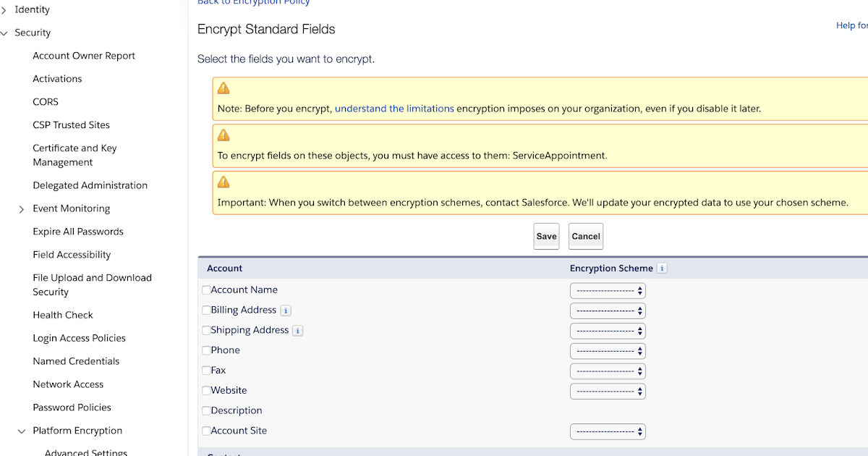This screenshot has width=868, height=456.
Task: Open Health Check from the Security menu
Action: (63, 315)
